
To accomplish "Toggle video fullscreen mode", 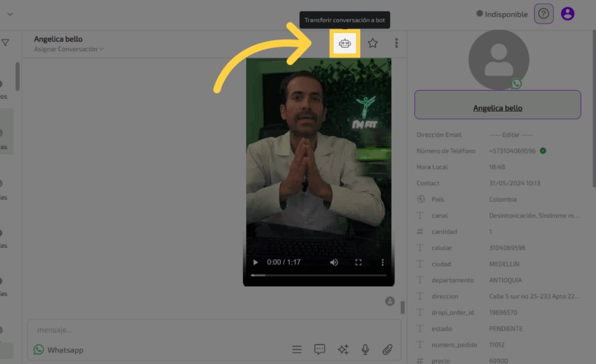I will tap(359, 262).
